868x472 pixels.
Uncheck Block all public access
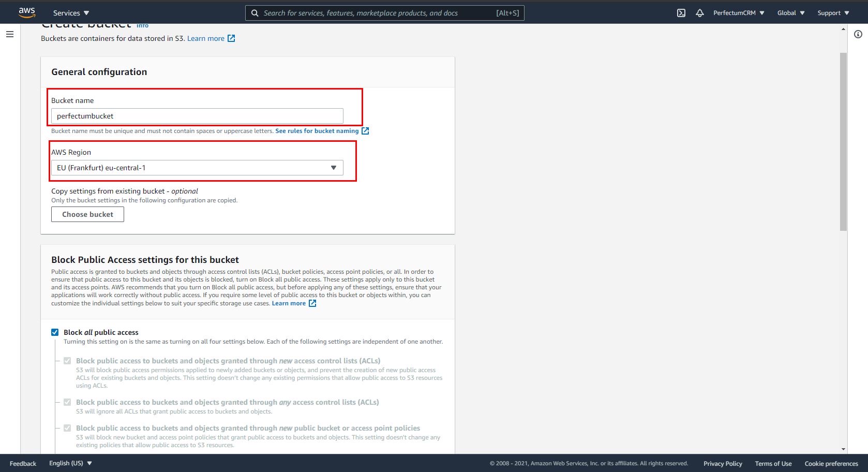[55, 332]
